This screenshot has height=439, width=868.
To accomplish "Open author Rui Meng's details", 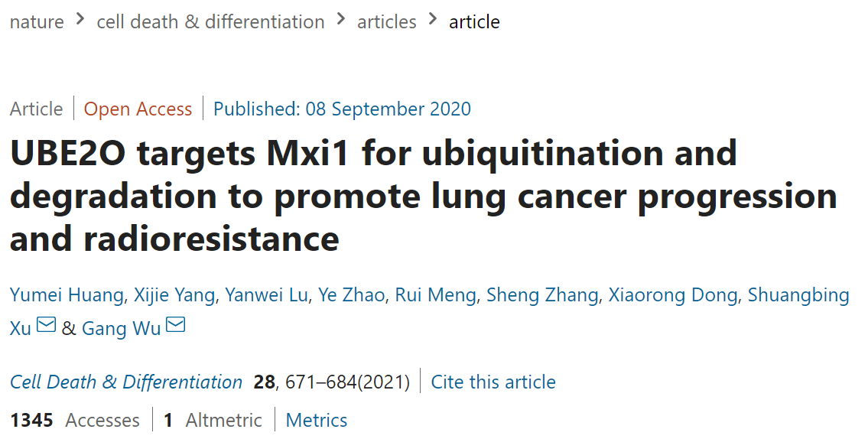I will click(x=436, y=295).
